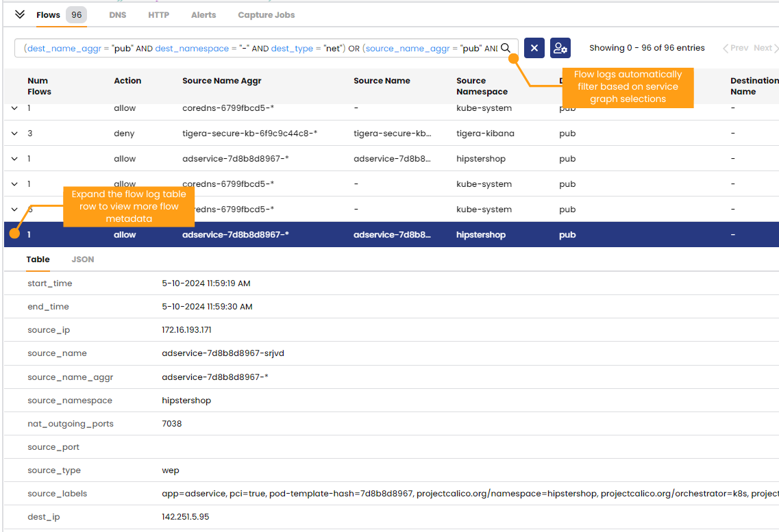This screenshot has width=779, height=532.
Task: Select the HTTP tab
Action: [x=158, y=14]
